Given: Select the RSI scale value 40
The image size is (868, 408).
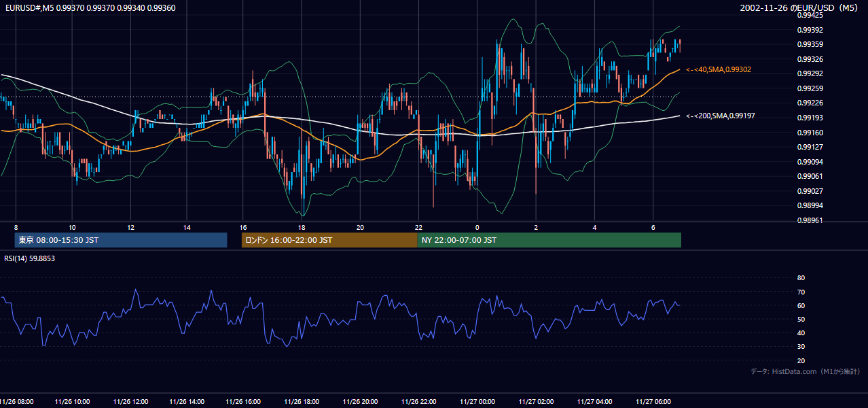Looking at the screenshot, I should tap(801, 333).
